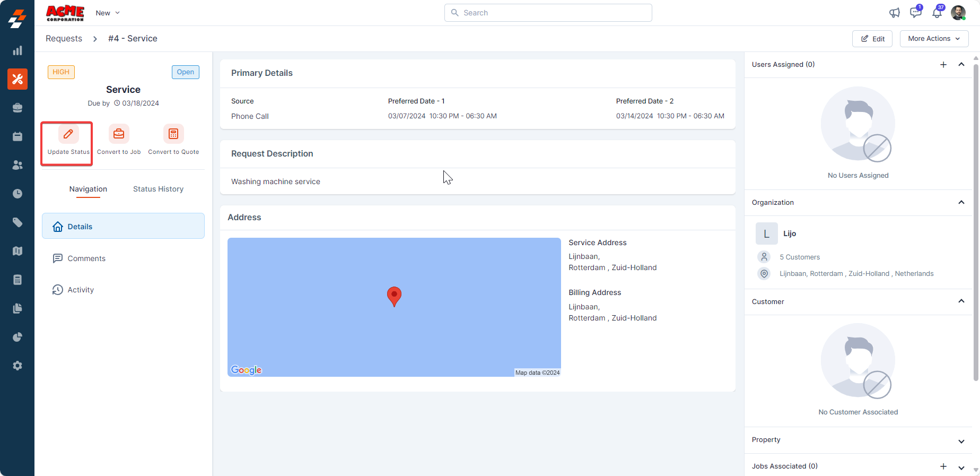980x476 pixels.
Task: Select Comments in the navigation list
Action: click(86, 258)
